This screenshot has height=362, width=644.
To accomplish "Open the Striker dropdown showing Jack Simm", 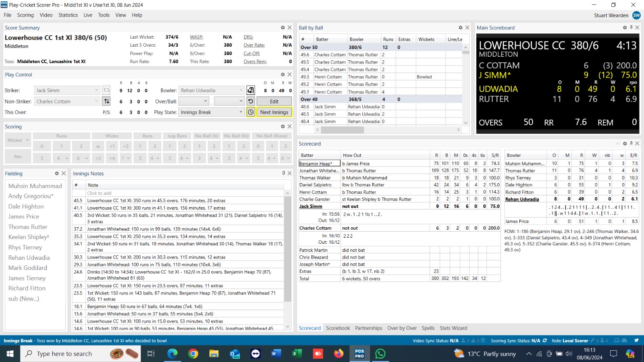I will tap(96, 90).
